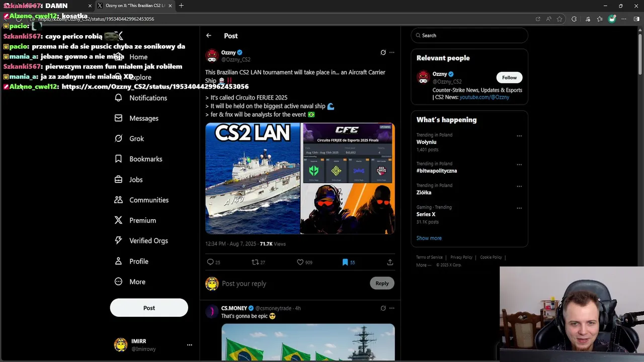The height and width of the screenshot is (362, 644).
Task: Click browser profile avatar icon
Action: [612, 19]
